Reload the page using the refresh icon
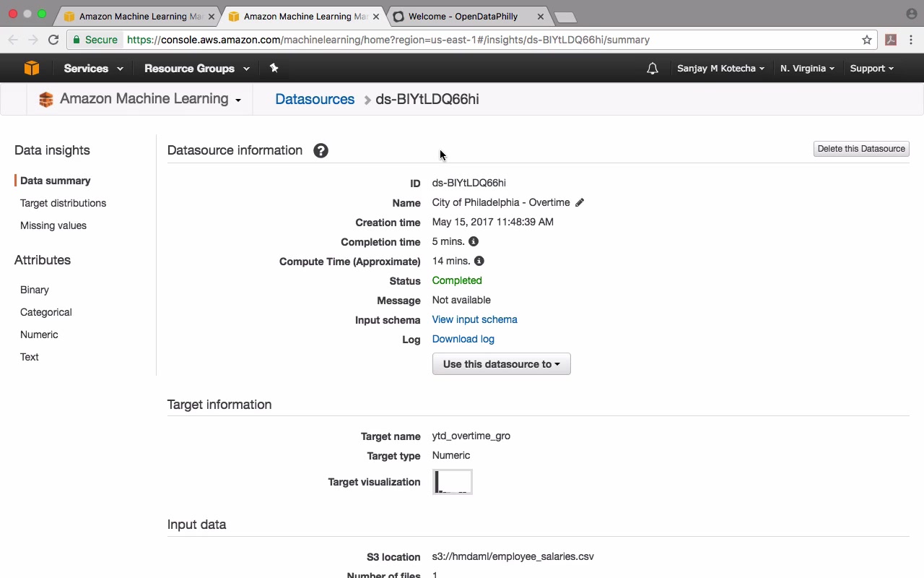The image size is (924, 578). (53, 40)
